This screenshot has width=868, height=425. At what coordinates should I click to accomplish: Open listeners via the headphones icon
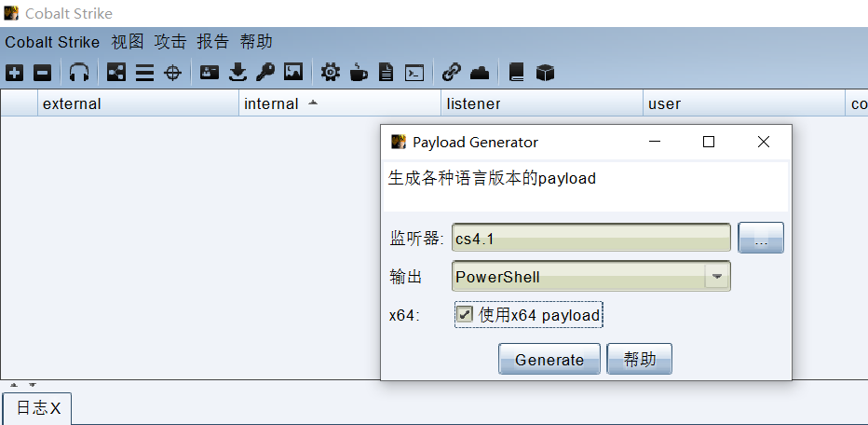click(79, 73)
